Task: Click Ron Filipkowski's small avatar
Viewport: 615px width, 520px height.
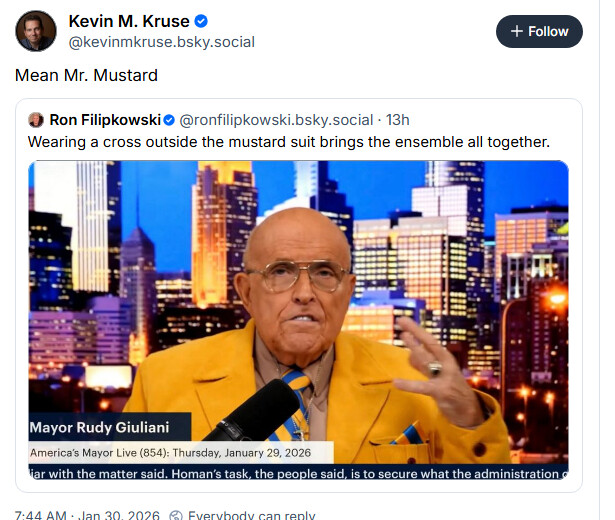Action: pyautogui.click(x=36, y=120)
